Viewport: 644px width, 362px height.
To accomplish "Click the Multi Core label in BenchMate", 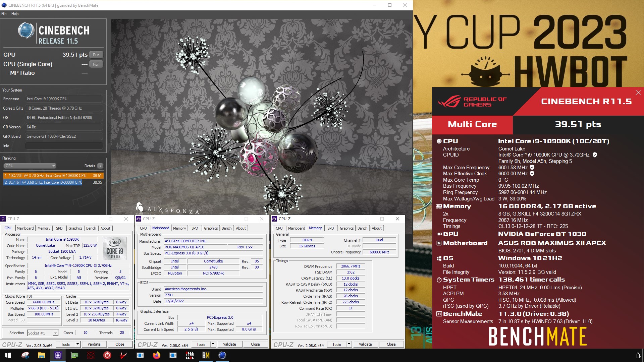I will pos(472,125).
